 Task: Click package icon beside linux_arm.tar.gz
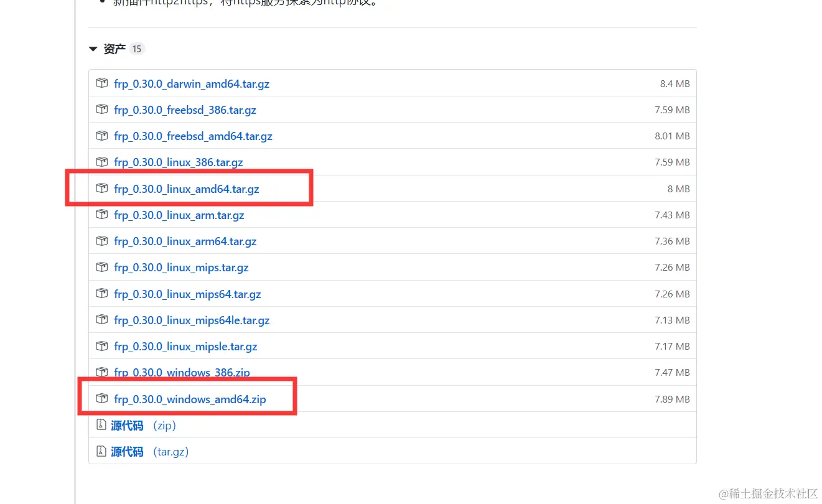coord(101,215)
